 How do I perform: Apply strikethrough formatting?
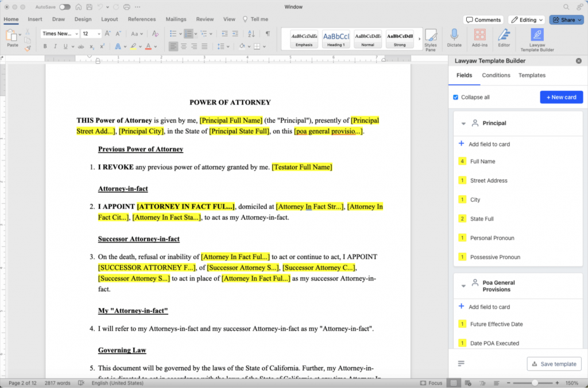[80, 47]
